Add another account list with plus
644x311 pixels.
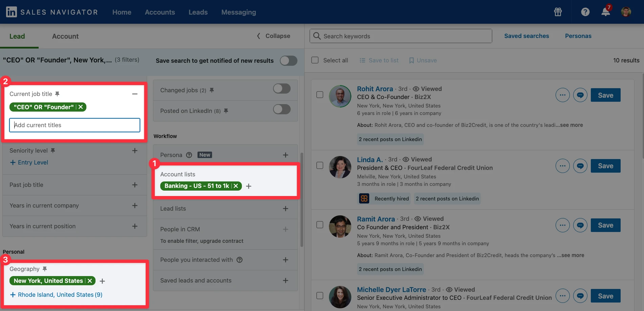pos(249,186)
